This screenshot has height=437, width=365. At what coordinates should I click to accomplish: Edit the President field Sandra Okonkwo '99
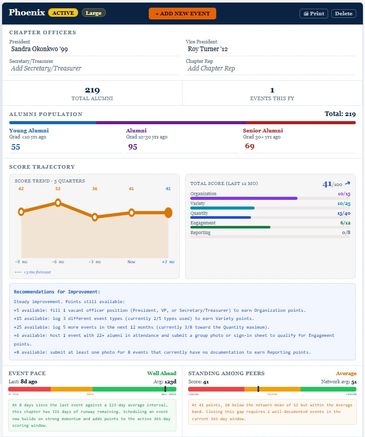coord(94,49)
